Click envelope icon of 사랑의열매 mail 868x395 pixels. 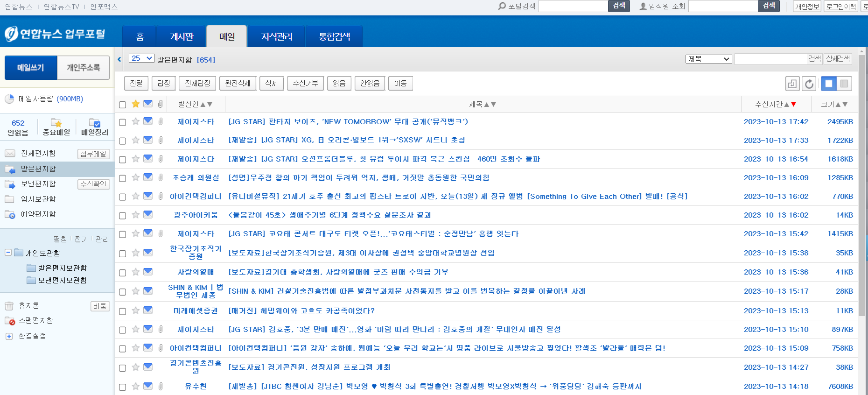(x=148, y=272)
